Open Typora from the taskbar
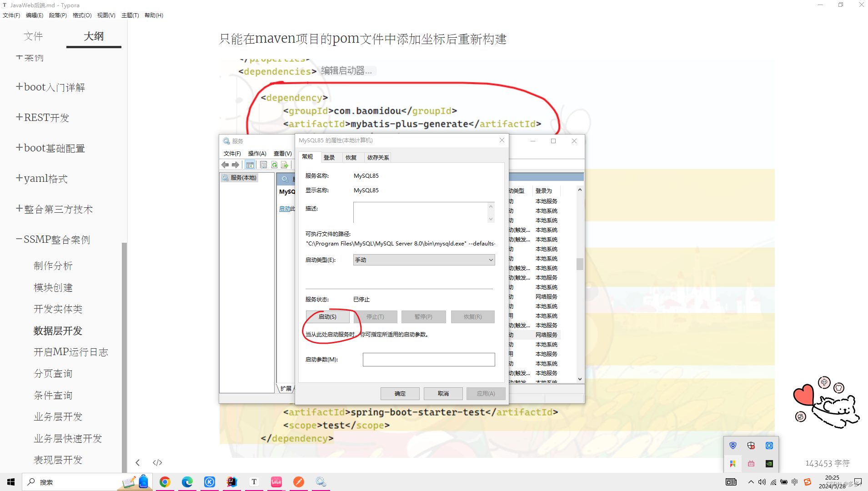This screenshot has width=868, height=491. [254, 482]
